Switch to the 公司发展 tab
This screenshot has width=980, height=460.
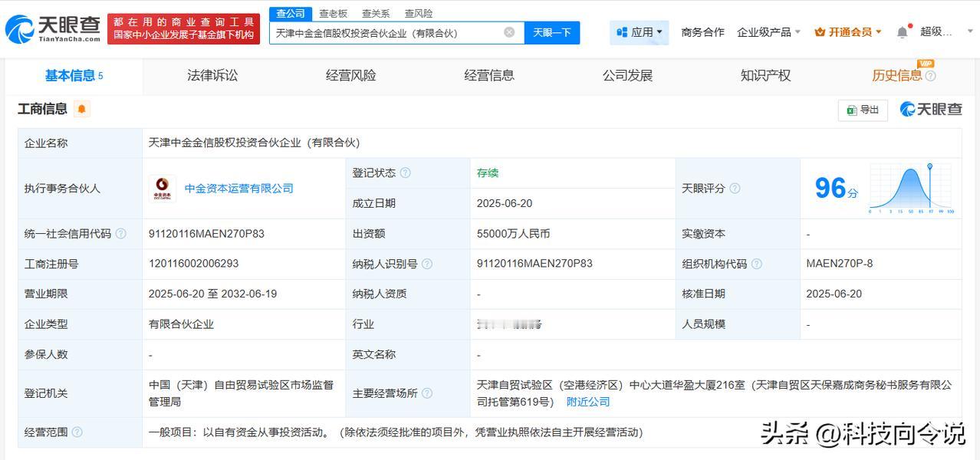(627, 75)
